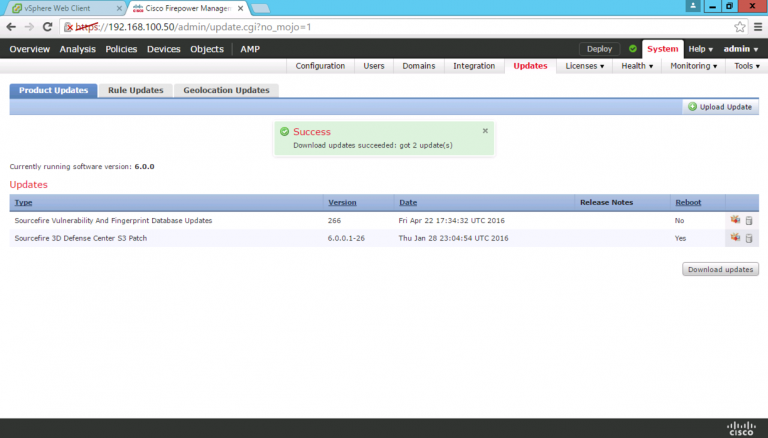The width and height of the screenshot is (768, 438).
Task: Open the Objects menu
Action: 207,49
